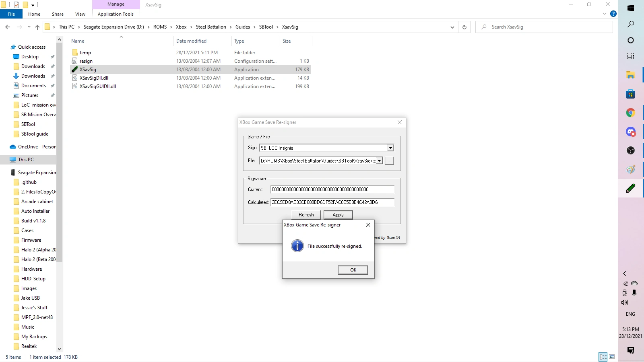The width and height of the screenshot is (644, 362).
Task: Sort files by Date modified column
Action: [191, 41]
